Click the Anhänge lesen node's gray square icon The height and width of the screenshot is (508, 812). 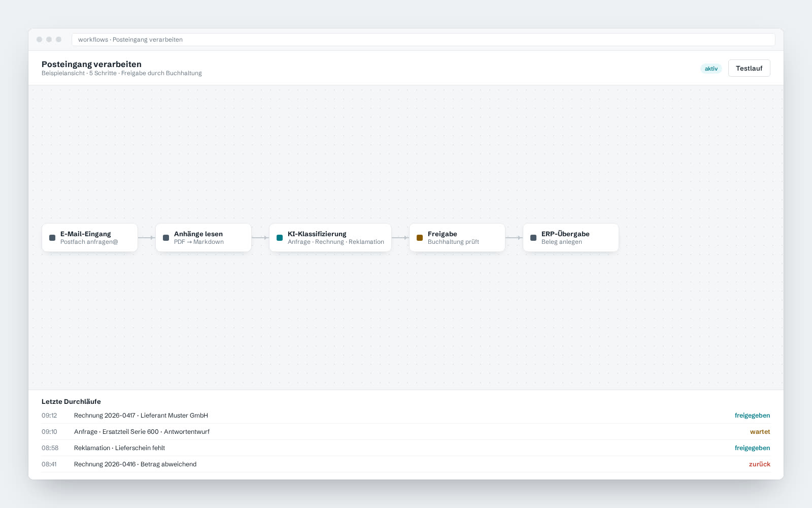tap(166, 238)
